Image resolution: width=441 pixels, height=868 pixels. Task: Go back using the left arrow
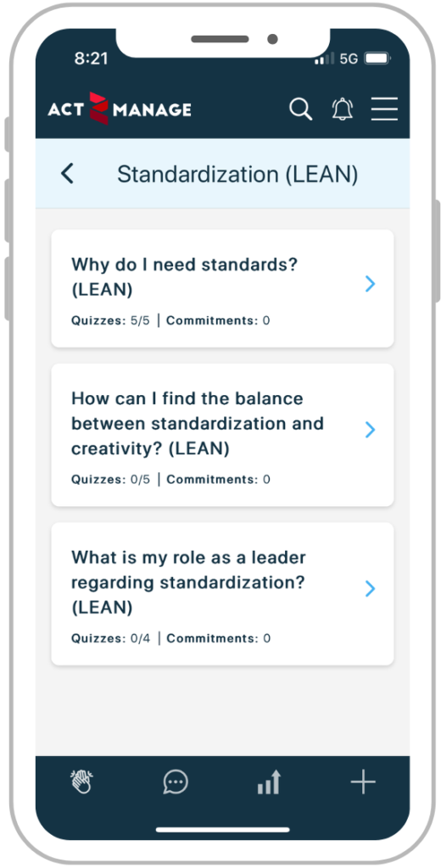coord(67,174)
